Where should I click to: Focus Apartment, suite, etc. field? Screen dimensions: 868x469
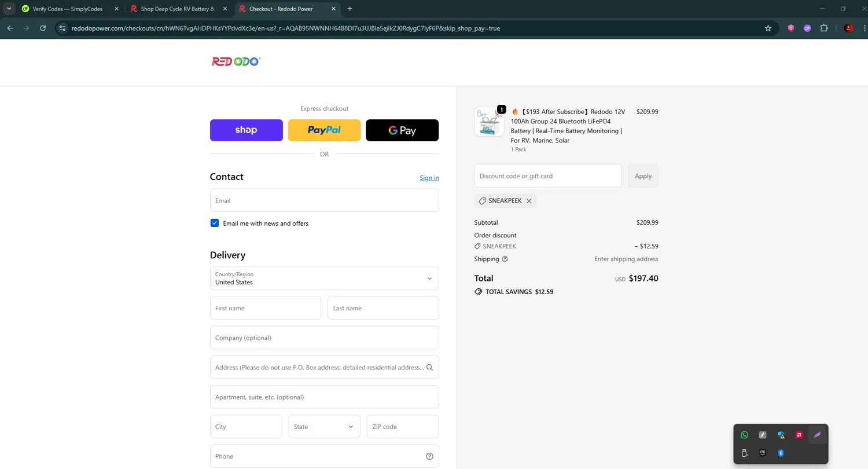coord(324,397)
